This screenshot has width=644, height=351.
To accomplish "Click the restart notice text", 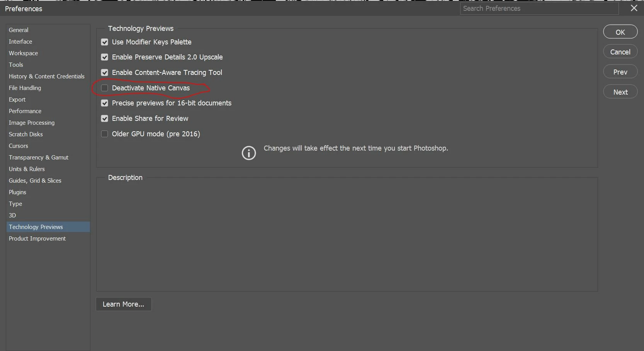I will [356, 148].
